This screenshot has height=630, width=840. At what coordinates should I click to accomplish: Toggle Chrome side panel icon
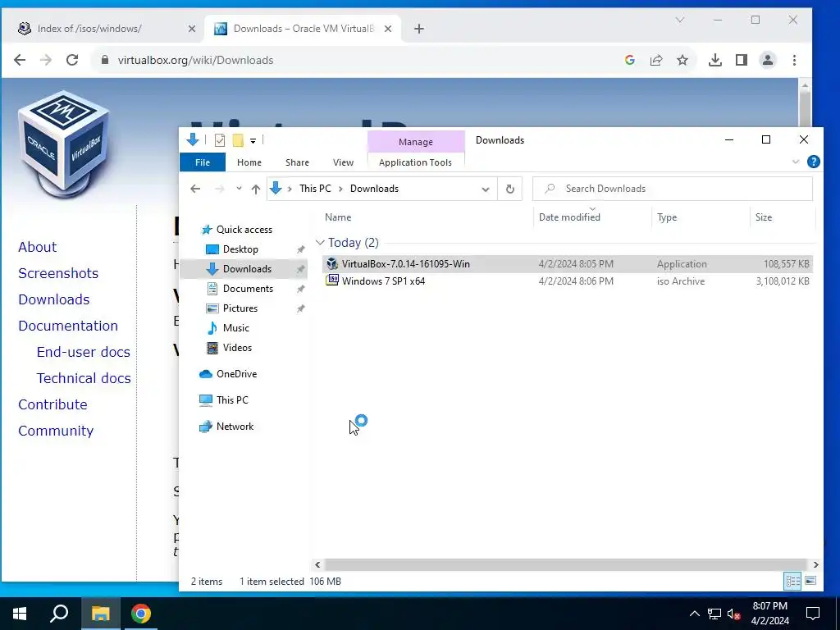(742, 60)
